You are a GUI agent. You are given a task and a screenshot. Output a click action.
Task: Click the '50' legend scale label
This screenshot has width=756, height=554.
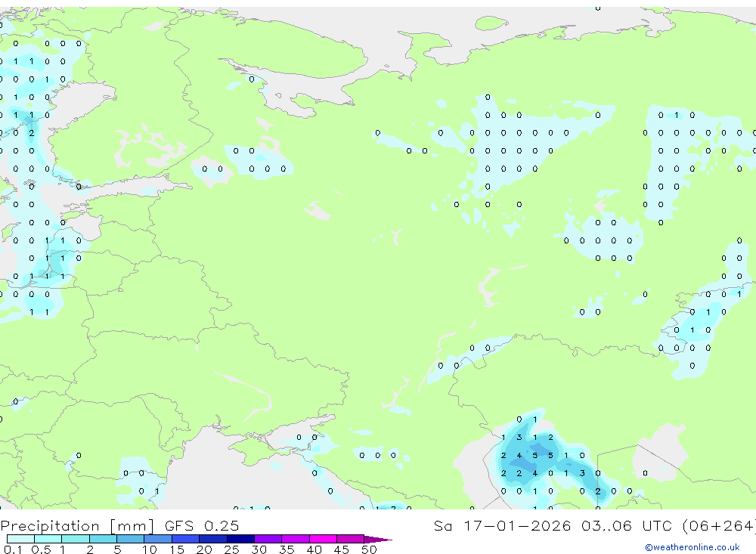pyautogui.click(x=370, y=549)
